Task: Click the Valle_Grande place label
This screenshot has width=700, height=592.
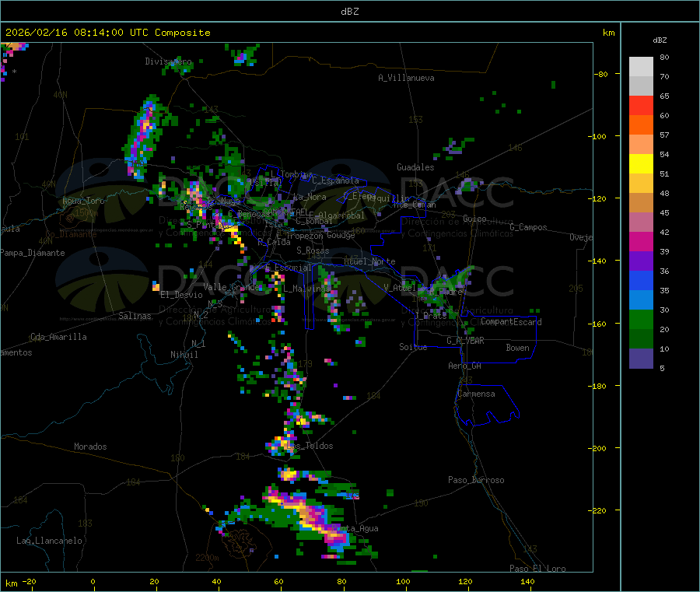Action: [232, 287]
